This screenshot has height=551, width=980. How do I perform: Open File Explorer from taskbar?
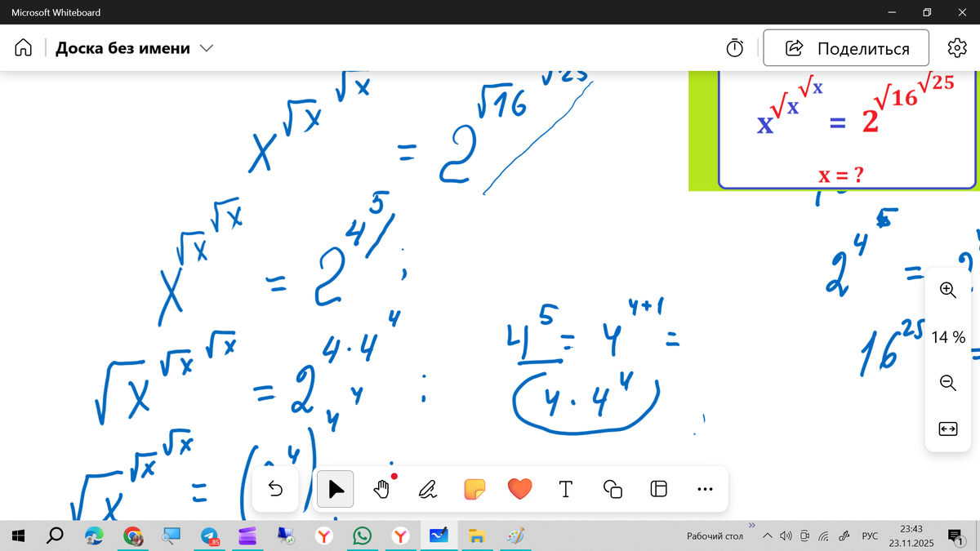[477, 535]
